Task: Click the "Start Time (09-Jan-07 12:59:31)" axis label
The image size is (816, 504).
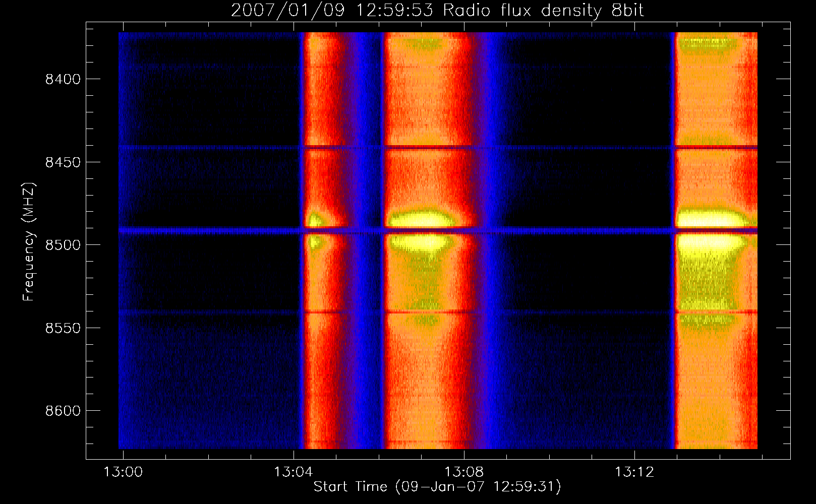Action: [437, 487]
